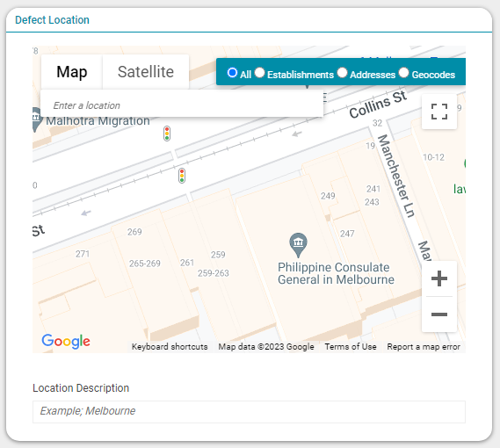
Task: Open the Google logo link
Action: pyautogui.click(x=66, y=342)
